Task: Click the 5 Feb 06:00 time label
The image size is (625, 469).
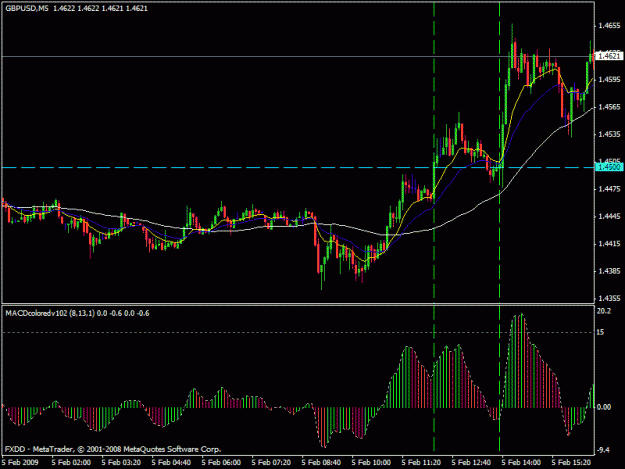Action: [221, 462]
